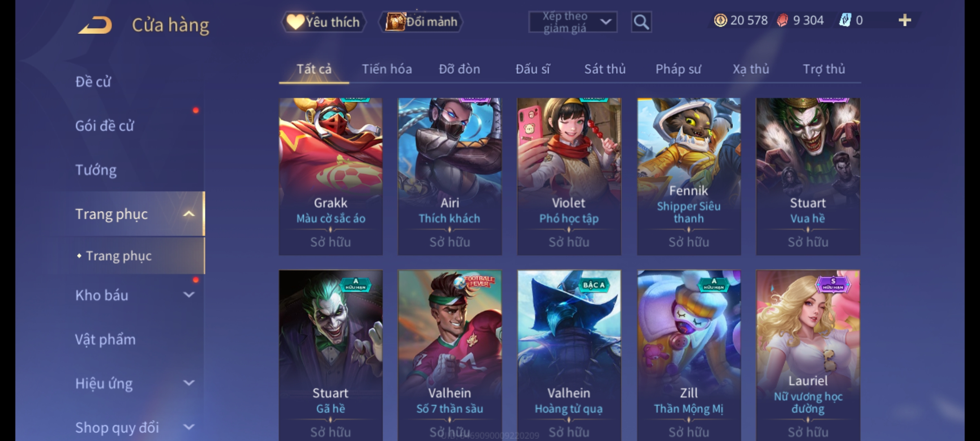Tap the gold coin balance icon

click(x=720, y=20)
